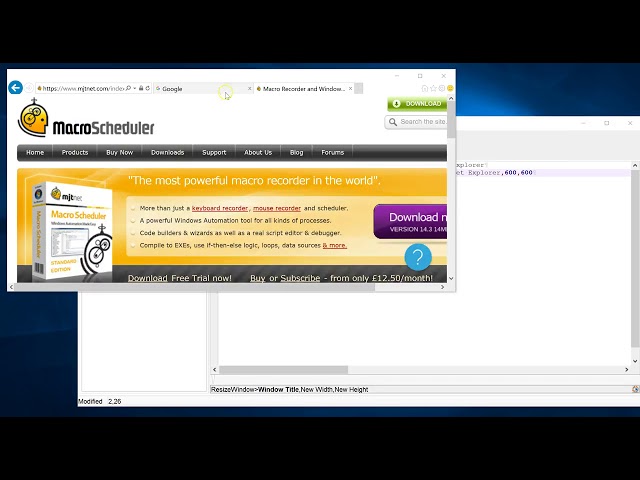Click the greyed-out forward arrow in Internet Explorer
Image resolution: width=640 pixels, height=480 pixels.
(x=29, y=88)
